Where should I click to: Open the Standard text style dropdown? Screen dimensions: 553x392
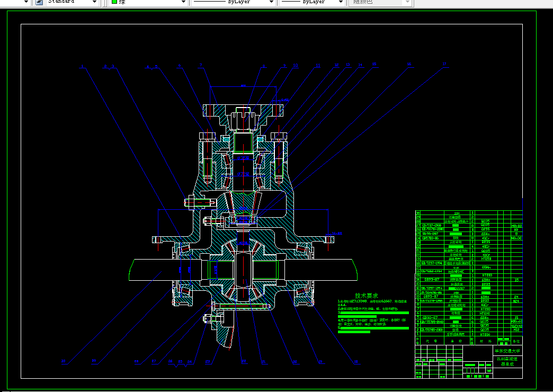pyautogui.click(x=94, y=2)
